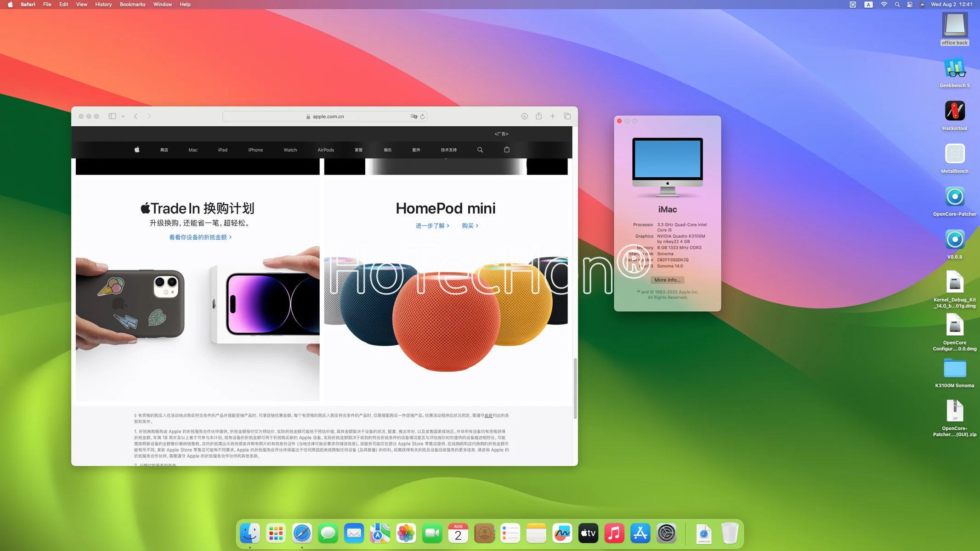Open System Settings from the Dock

[667, 533]
